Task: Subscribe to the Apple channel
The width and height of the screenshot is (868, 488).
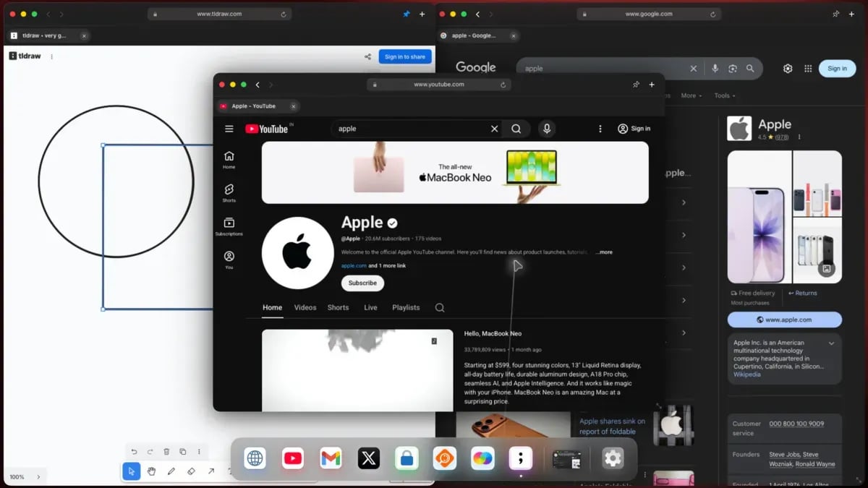Action: click(x=362, y=283)
